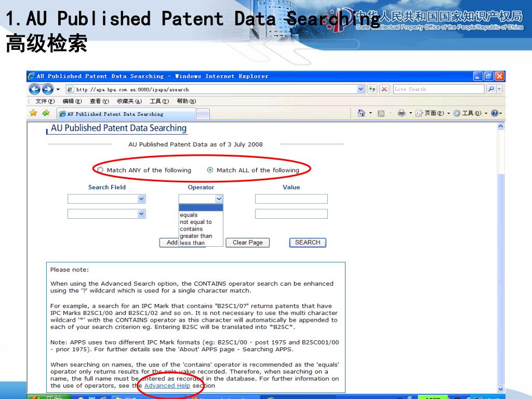
Task: Click the Add button
Action: click(169, 243)
